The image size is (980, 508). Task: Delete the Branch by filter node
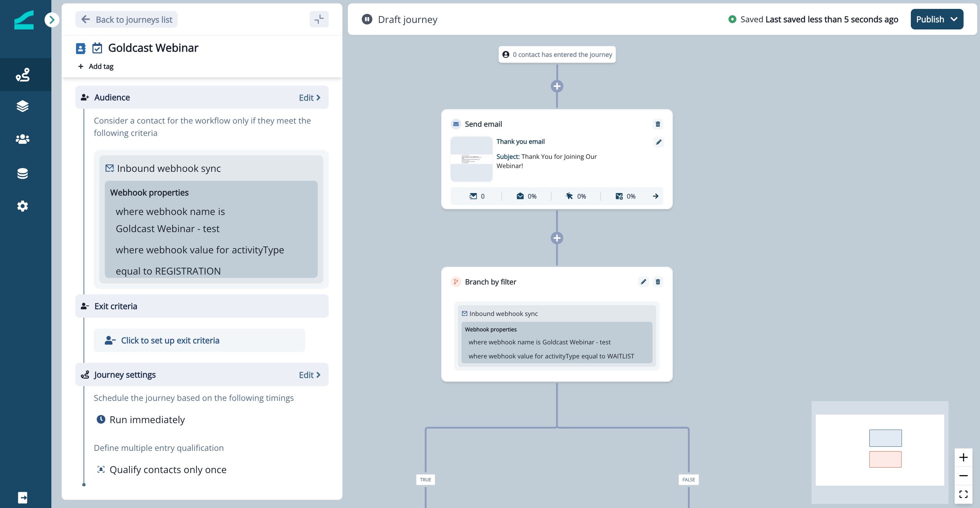pyautogui.click(x=658, y=282)
